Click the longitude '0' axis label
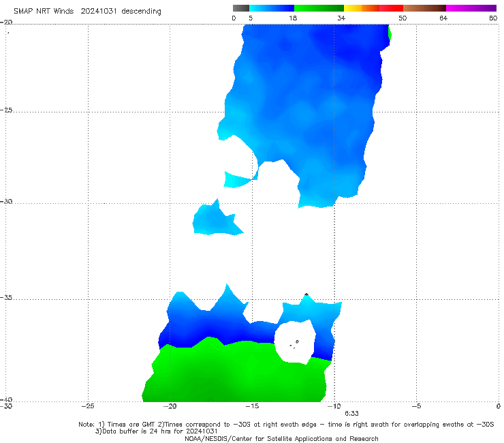The height and width of the screenshot is (443, 504). click(498, 406)
